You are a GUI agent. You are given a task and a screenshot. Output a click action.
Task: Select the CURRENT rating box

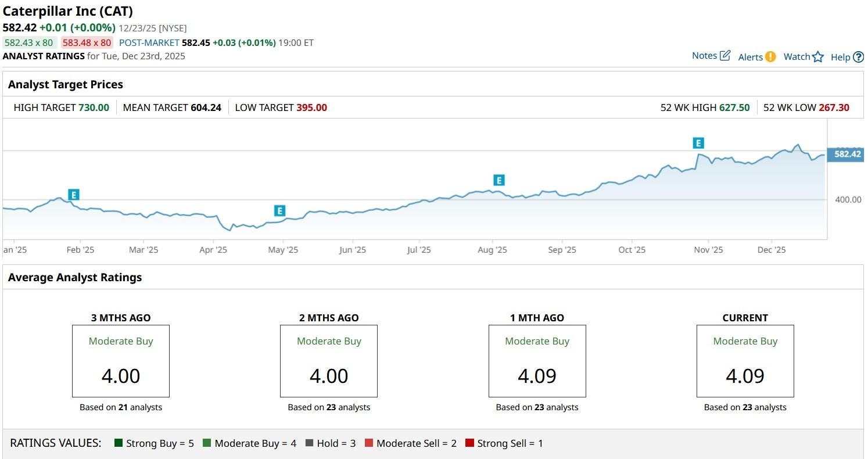(745, 361)
